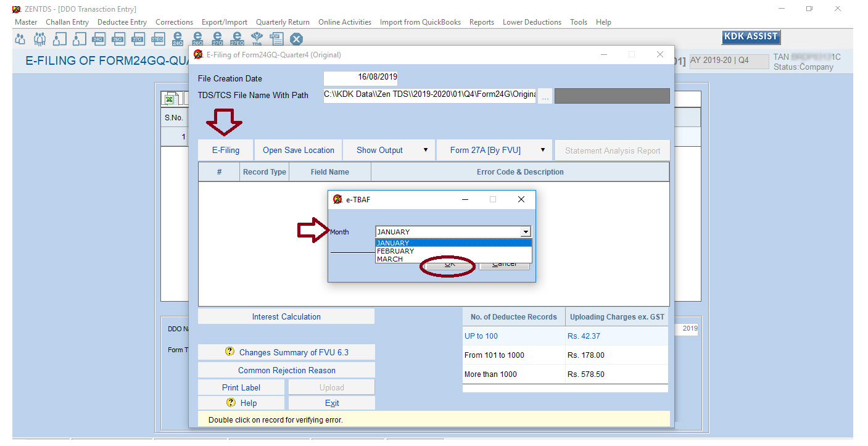This screenshot has height=446, width=868.
Task: Click the e-27EQ e-filing toolbar icon
Action: pyautogui.click(x=237, y=39)
